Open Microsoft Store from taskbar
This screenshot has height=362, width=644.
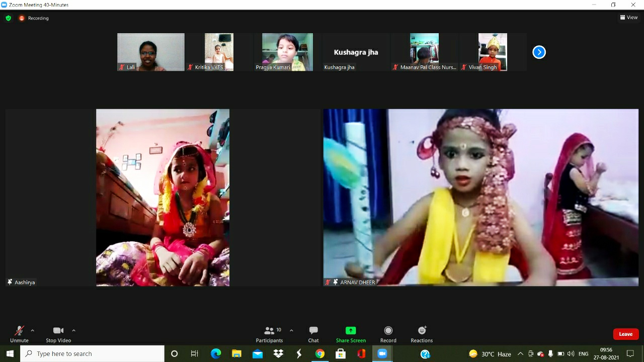click(341, 354)
